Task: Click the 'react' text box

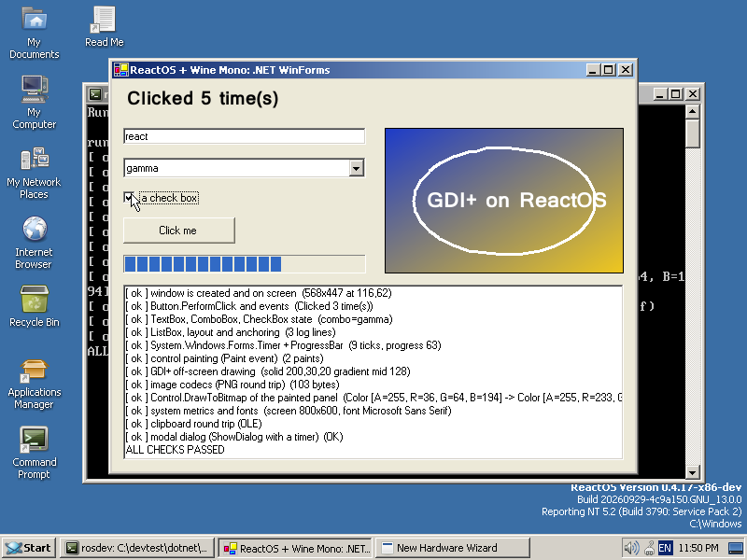Action: [244, 136]
